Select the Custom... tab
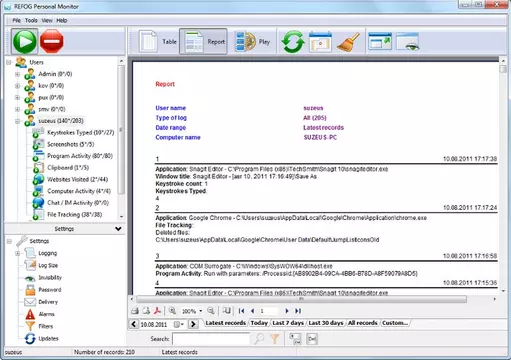Screen dimensions: 511x360 (x=395, y=323)
